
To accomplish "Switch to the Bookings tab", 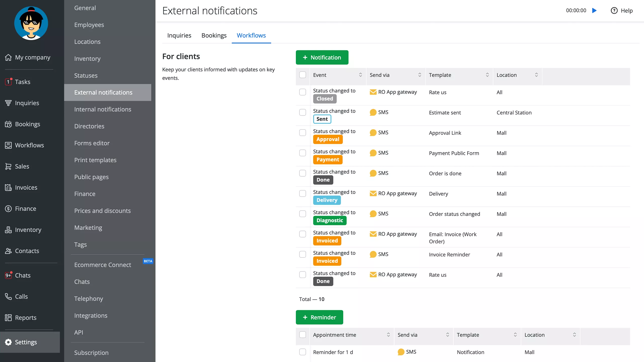I will click(x=214, y=35).
